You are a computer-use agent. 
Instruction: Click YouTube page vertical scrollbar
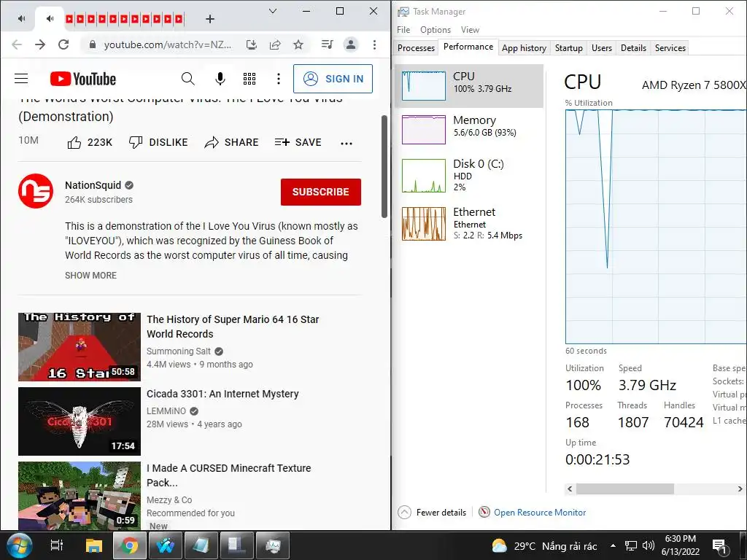(x=384, y=167)
